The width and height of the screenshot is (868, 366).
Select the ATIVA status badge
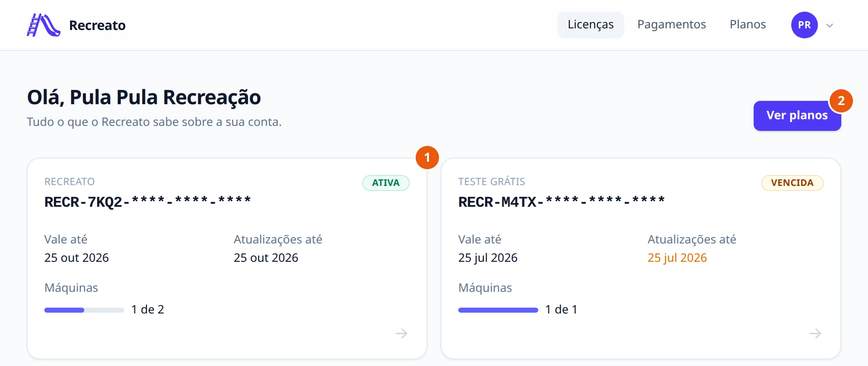(386, 183)
